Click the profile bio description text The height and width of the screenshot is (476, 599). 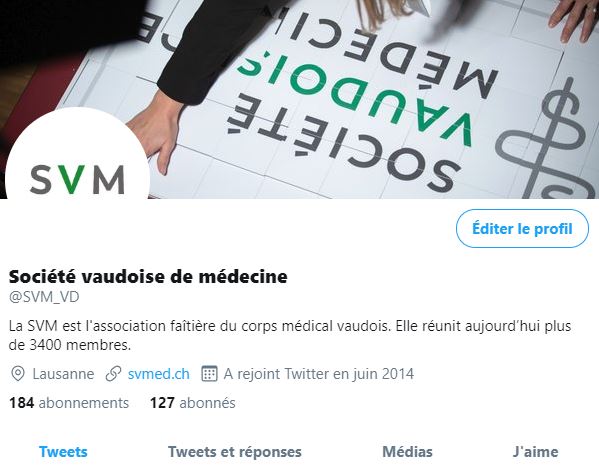(290, 335)
